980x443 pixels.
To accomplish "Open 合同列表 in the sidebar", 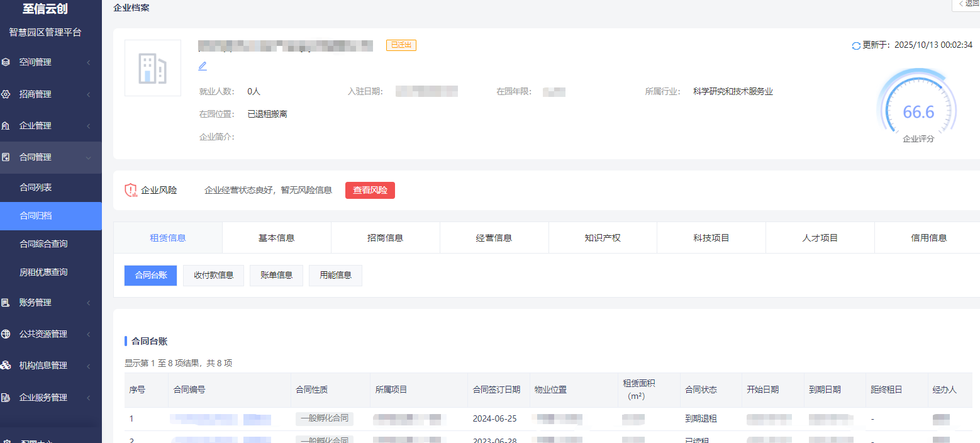I will [36, 188].
